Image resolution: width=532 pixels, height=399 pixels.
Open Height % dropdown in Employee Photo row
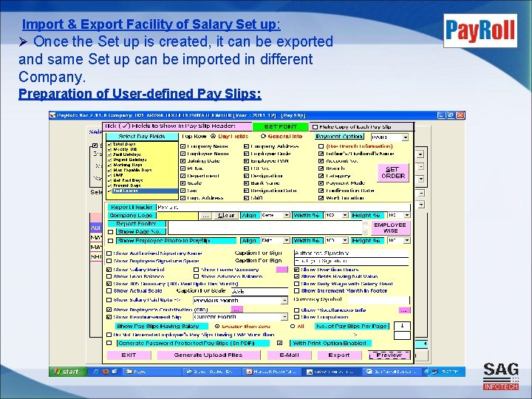pyautogui.click(x=407, y=241)
